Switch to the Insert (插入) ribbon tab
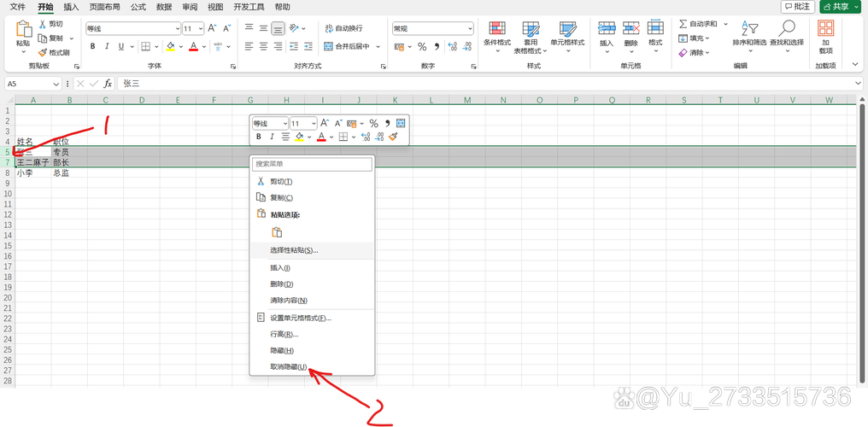868x427 pixels. pyautogui.click(x=71, y=7)
